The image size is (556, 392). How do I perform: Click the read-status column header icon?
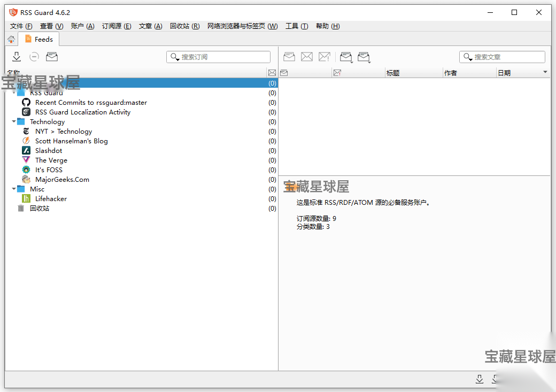pos(284,73)
